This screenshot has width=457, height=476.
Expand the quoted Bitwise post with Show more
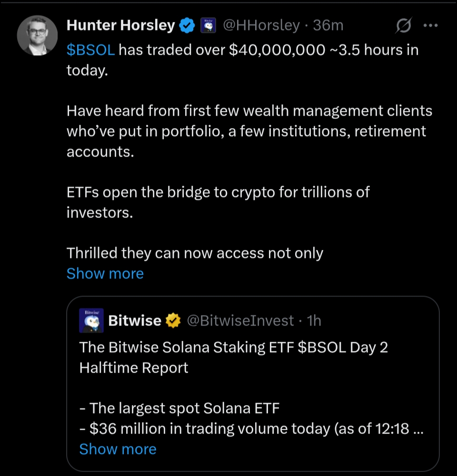pos(118,449)
